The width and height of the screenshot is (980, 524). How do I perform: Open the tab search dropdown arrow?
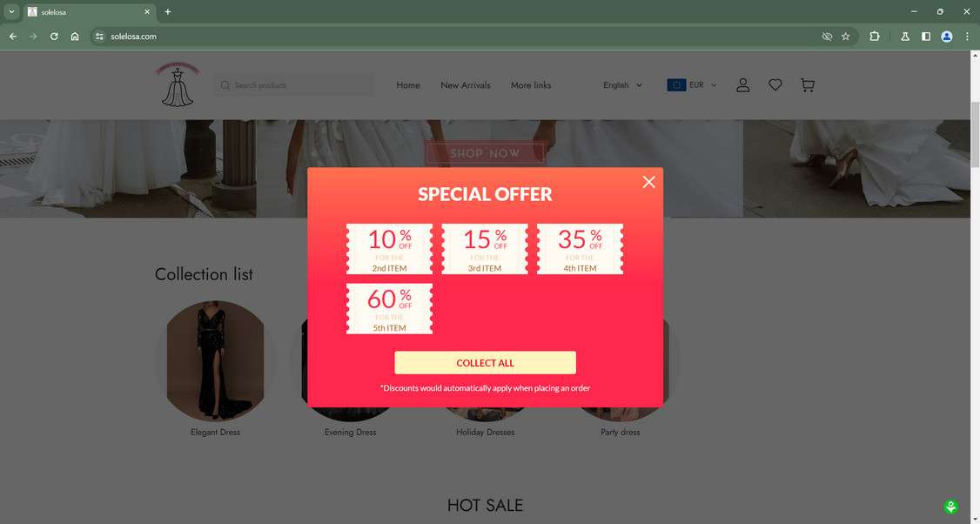pyautogui.click(x=11, y=12)
